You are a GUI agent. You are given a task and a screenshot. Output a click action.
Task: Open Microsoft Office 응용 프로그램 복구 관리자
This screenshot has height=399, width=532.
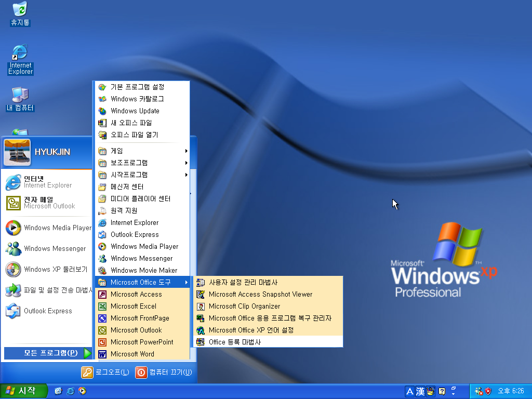[x=268, y=318]
